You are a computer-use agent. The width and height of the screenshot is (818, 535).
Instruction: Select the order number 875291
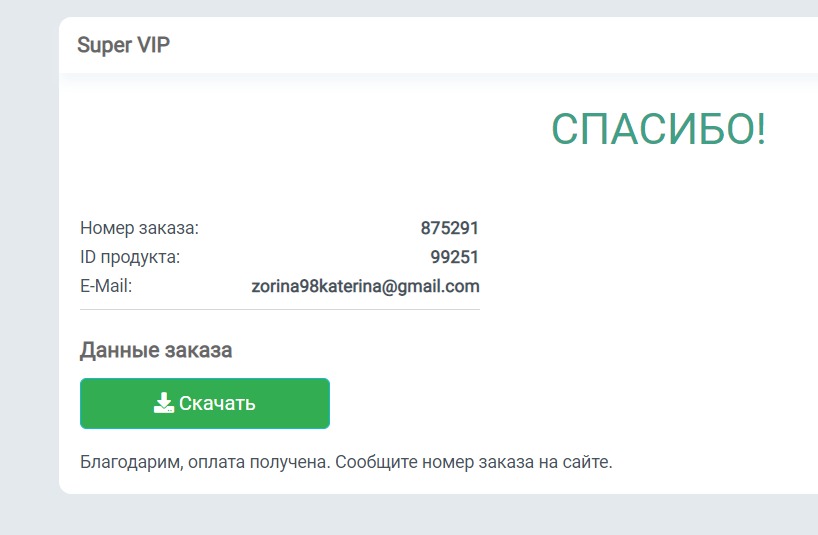click(449, 228)
